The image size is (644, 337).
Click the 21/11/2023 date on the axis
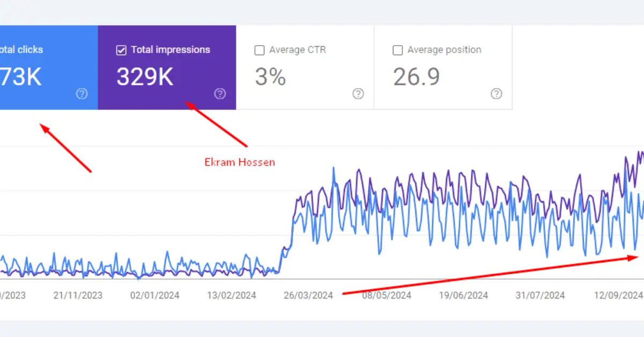click(79, 295)
